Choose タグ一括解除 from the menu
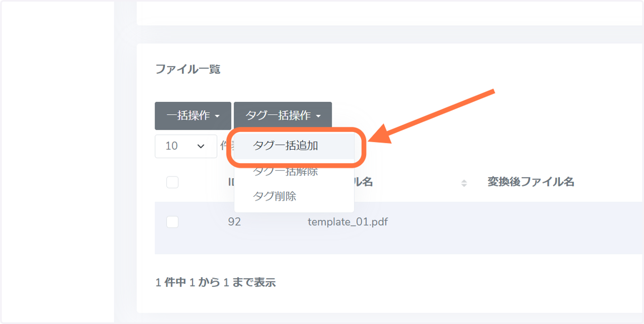644x324 pixels. tap(294, 172)
